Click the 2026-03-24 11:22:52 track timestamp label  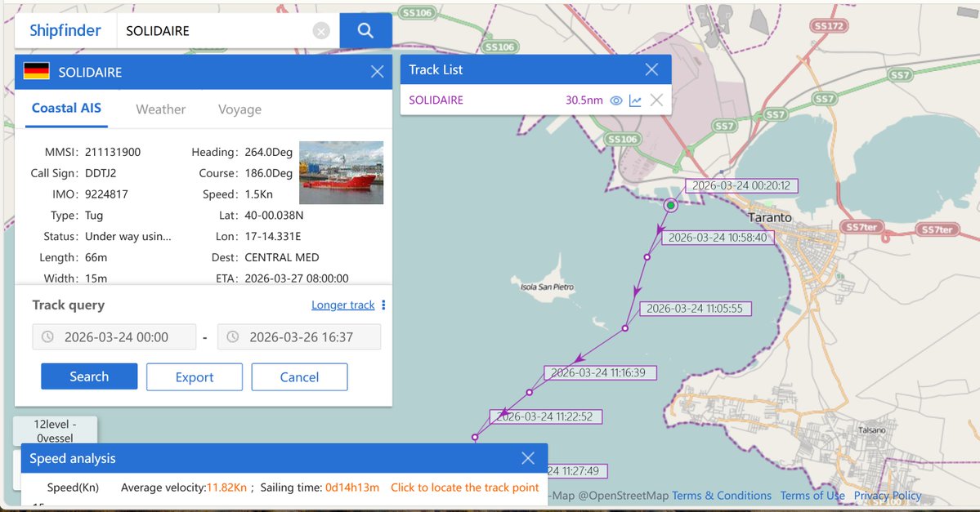point(545,416)
